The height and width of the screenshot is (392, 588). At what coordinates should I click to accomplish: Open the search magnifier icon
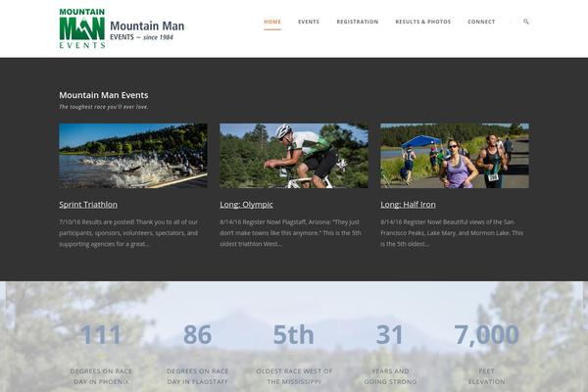tap(526, 22)
